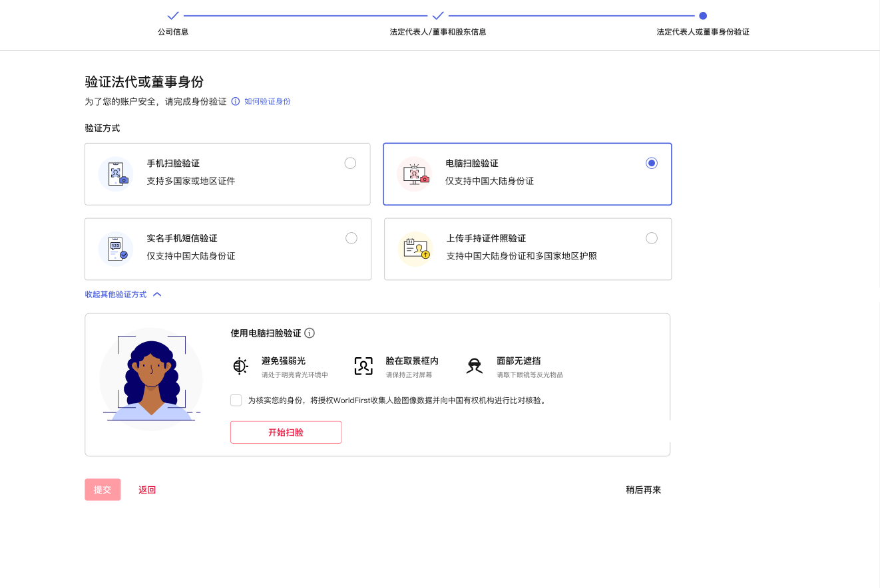This screenshot has height=588, width=880.
Task: Click the face illustration in the scan panel
Action: click(x=151, y=377)
